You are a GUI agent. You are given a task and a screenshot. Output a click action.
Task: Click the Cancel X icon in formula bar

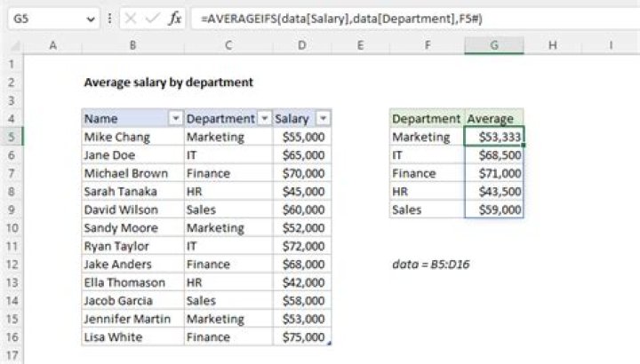point(133,17)
